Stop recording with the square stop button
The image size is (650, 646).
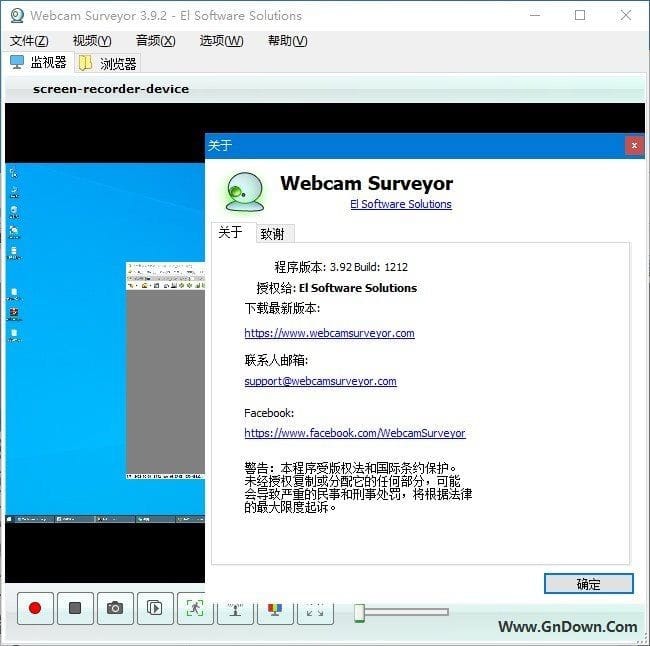[x=75, y=608]
